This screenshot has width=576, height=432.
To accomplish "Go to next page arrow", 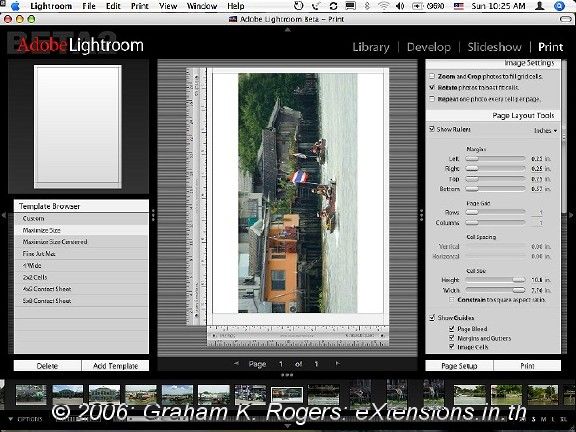I will [338, 363].
